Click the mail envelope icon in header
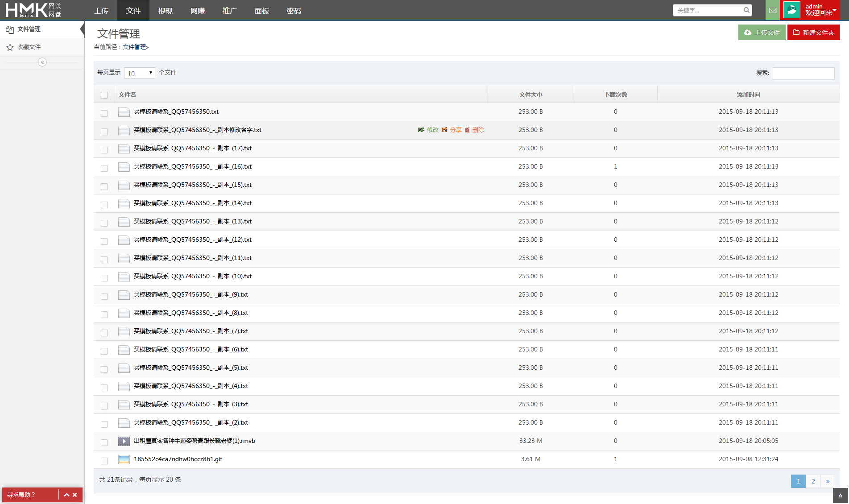 [773, 10]
